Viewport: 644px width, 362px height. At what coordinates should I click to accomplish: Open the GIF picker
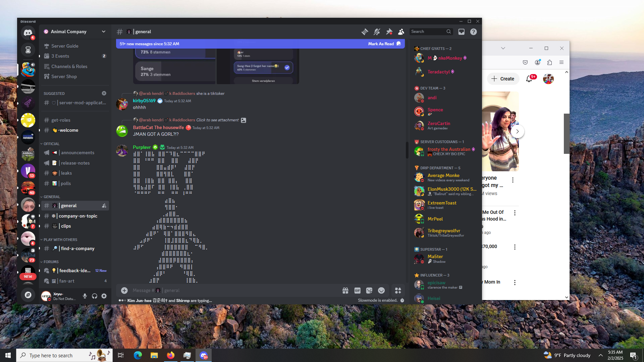pyautogui.click(x=357, y=291)
